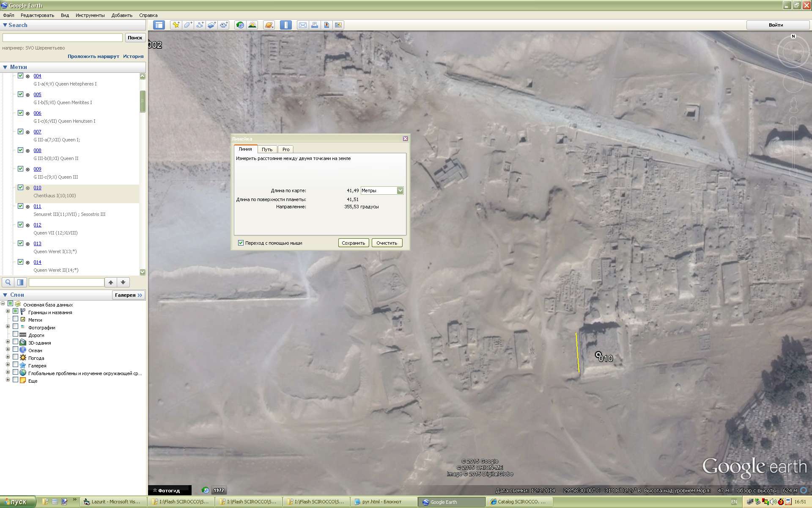The image size is (812, 508).
Task: Open the Инструменты menu
Action: [90, 15]
